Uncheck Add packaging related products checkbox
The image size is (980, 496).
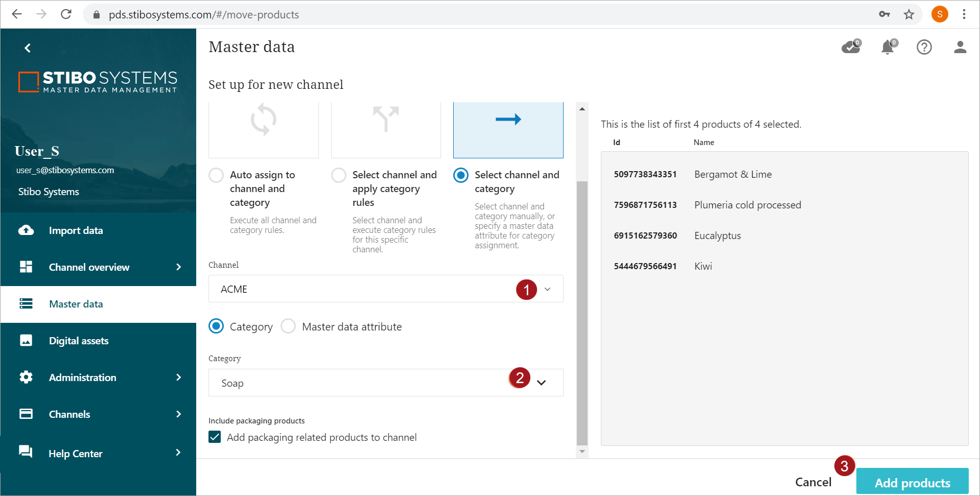pos(215,437)
